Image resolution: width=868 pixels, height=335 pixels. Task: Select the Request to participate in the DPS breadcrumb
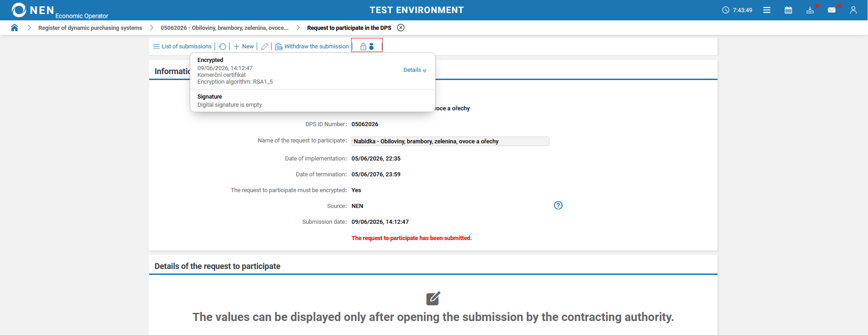[349, 28]
